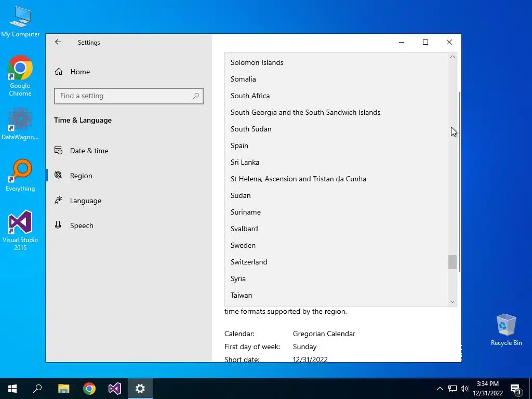Pick Spain as the region
The height and width of the screenshot is (399, 532).
click(x=336, y=145)
